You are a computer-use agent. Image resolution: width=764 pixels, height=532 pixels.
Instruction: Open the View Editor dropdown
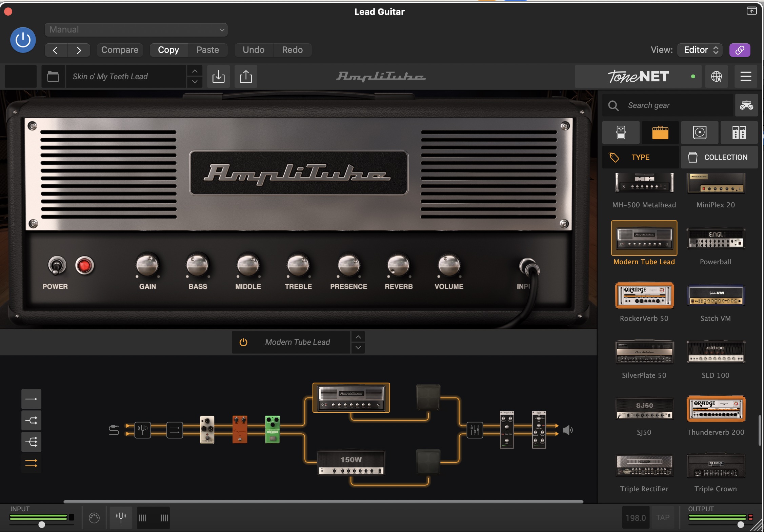[x=700, y=50]
